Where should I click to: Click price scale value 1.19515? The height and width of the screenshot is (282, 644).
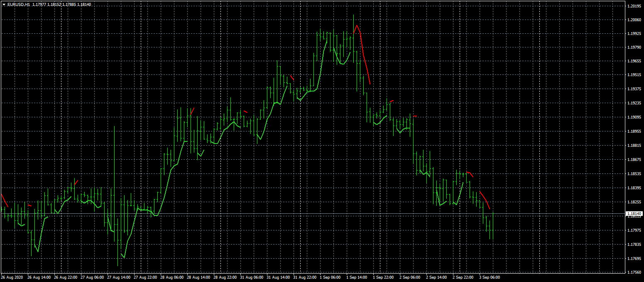635,76
